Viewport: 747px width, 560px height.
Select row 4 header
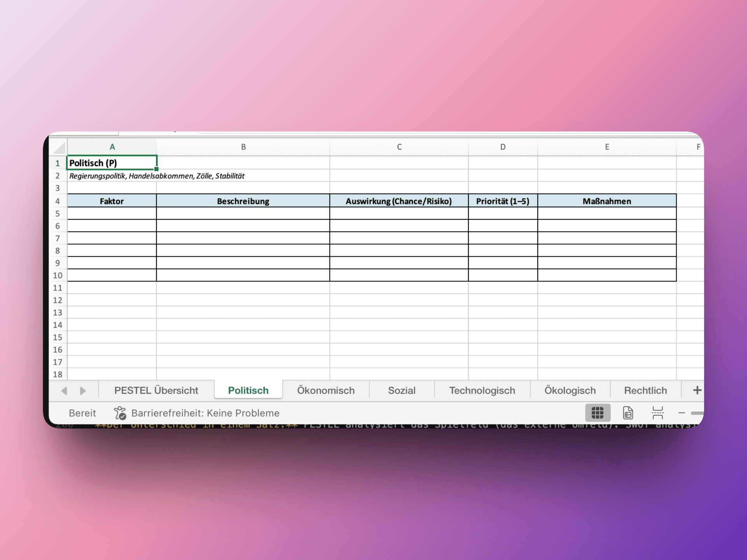[x=58, y=201]
